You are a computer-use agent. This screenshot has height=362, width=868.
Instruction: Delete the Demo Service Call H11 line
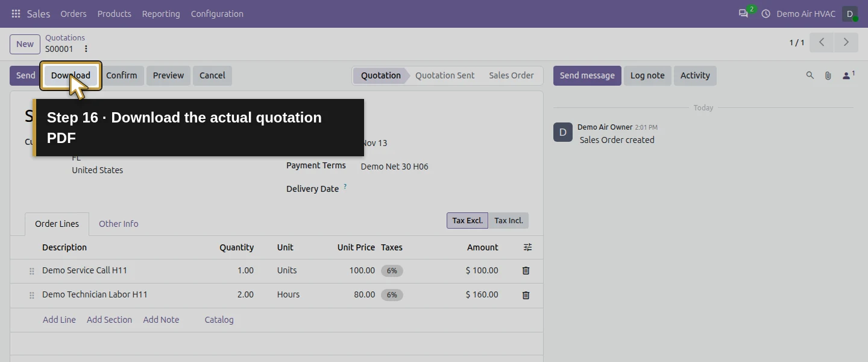coord(526,271)
